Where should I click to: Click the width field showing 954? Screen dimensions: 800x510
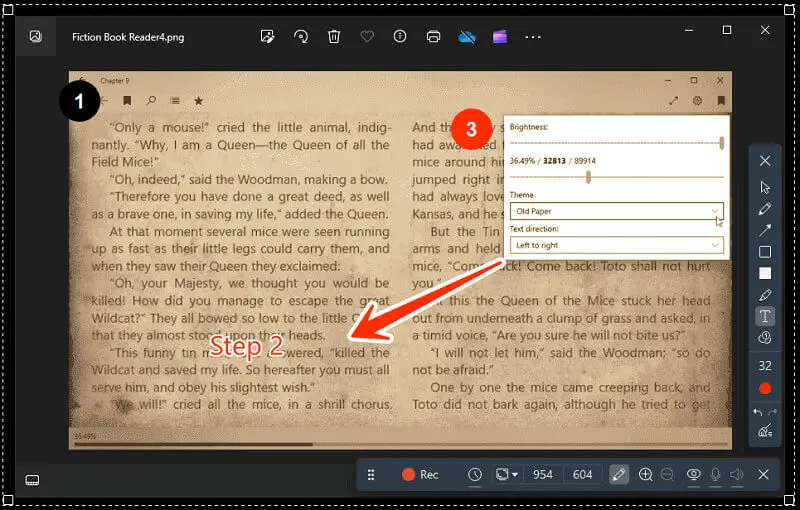click(x=542, y=475)
